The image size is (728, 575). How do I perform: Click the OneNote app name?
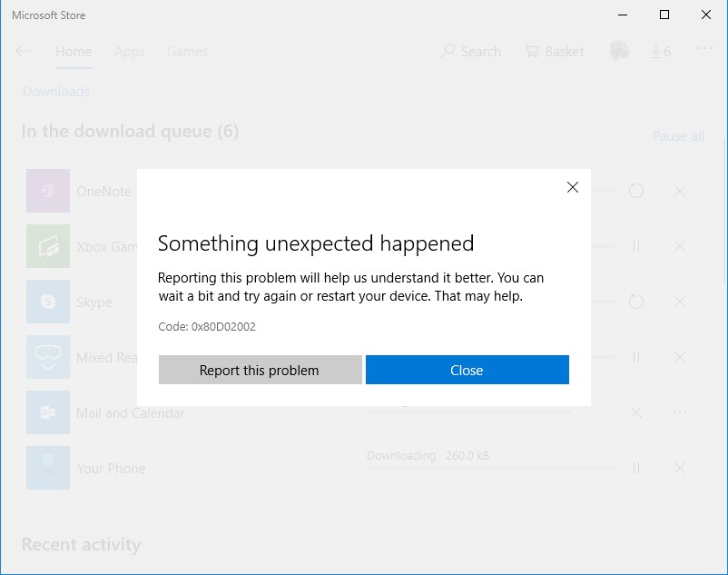tap(104, 192)
